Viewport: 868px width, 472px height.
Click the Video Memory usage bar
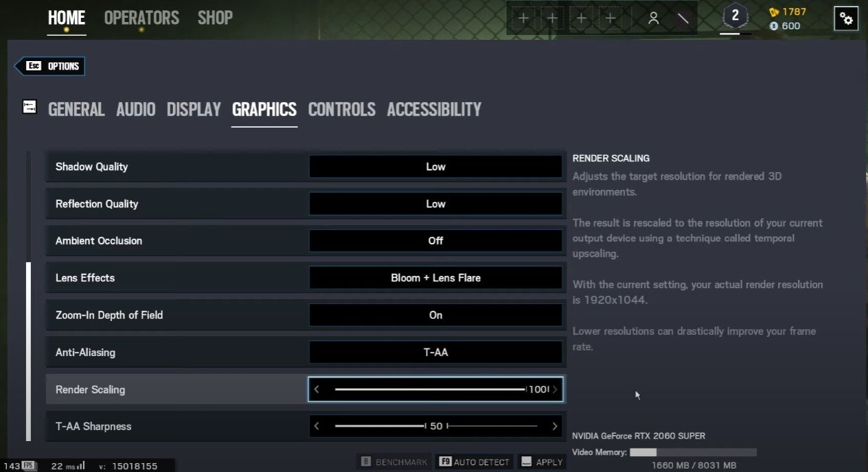pyautogui.click(x=693, y=452)
